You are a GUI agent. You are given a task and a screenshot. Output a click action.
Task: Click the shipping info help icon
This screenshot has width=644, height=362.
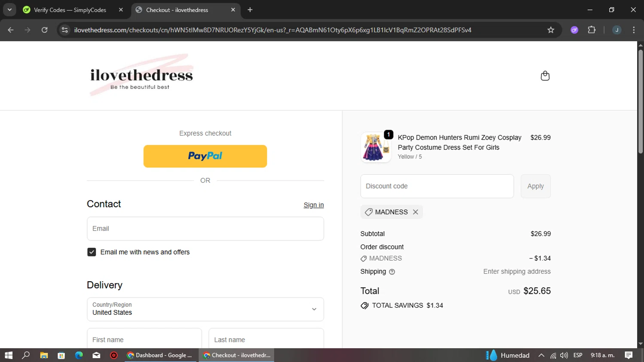[x=392, y=272]
